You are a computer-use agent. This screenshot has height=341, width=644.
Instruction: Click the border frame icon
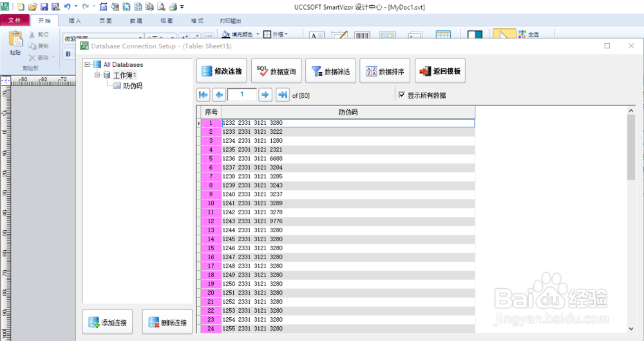tap(267, 35)
